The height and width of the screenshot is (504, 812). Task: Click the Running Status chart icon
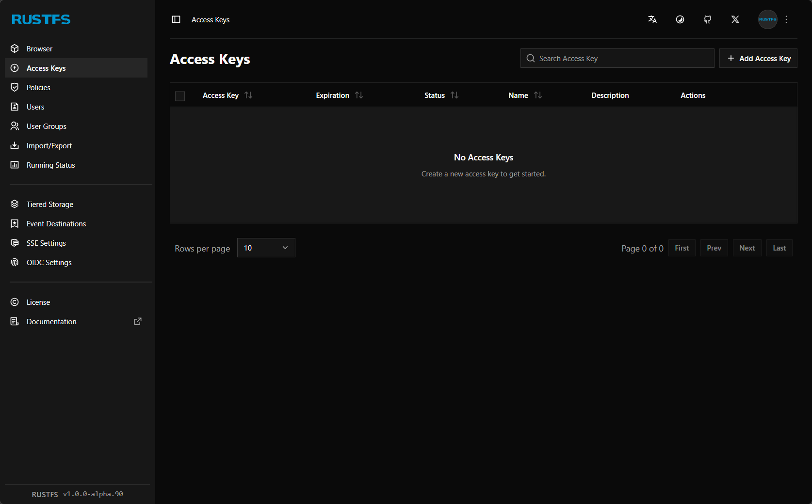click(x=15, y=165)
